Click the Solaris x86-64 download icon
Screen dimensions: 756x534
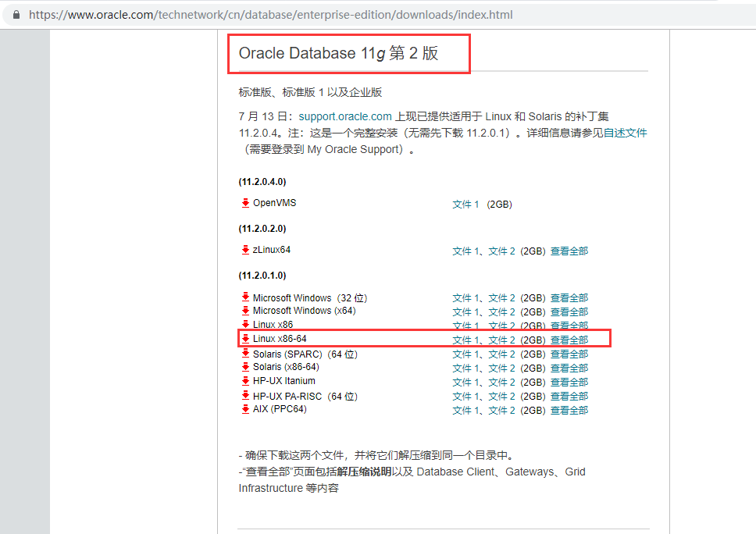(246, 368)
